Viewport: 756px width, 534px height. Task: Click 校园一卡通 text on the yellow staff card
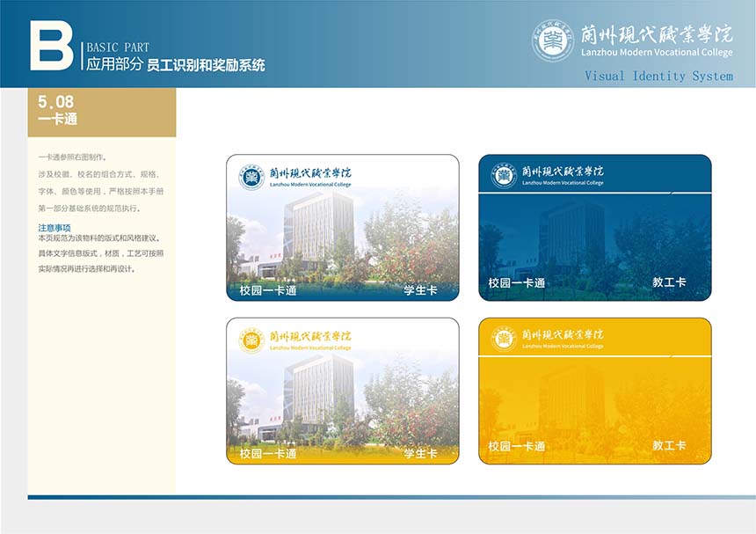[x=517, y=446]
